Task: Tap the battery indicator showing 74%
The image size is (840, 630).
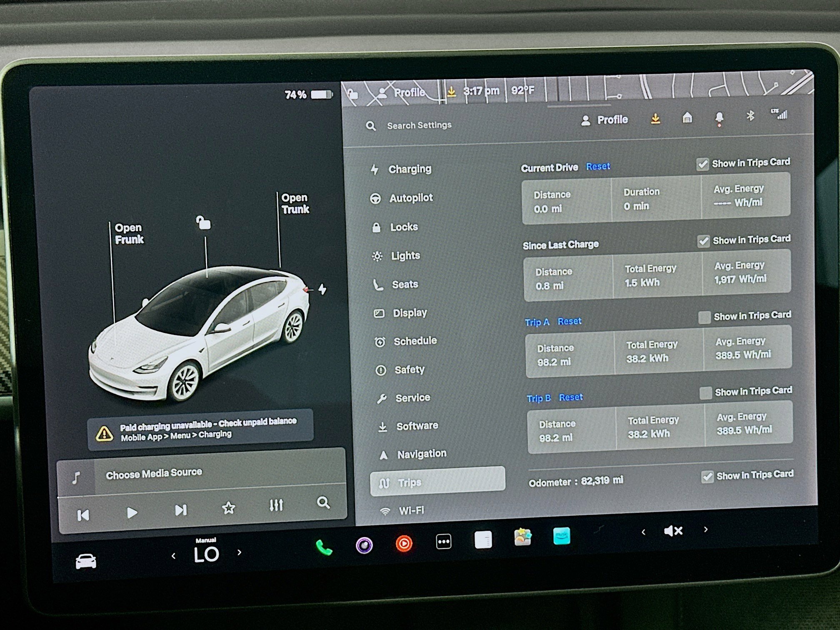Action: pos(309,95)
